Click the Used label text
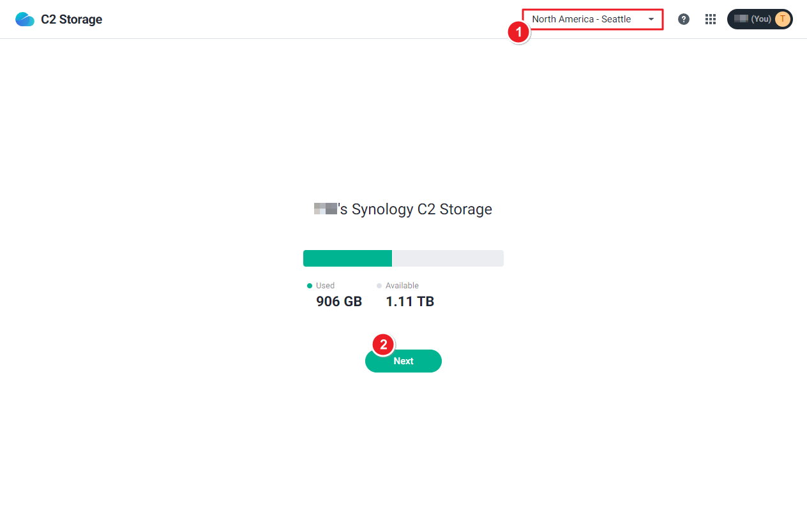 [x=325, y=286]
